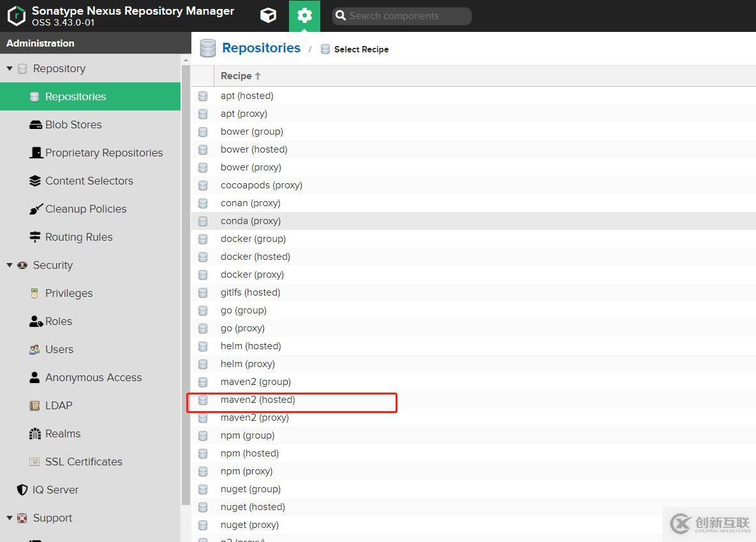Choose the docker (proxy) recipe
The image size is (756, 542).
point(473,275)
